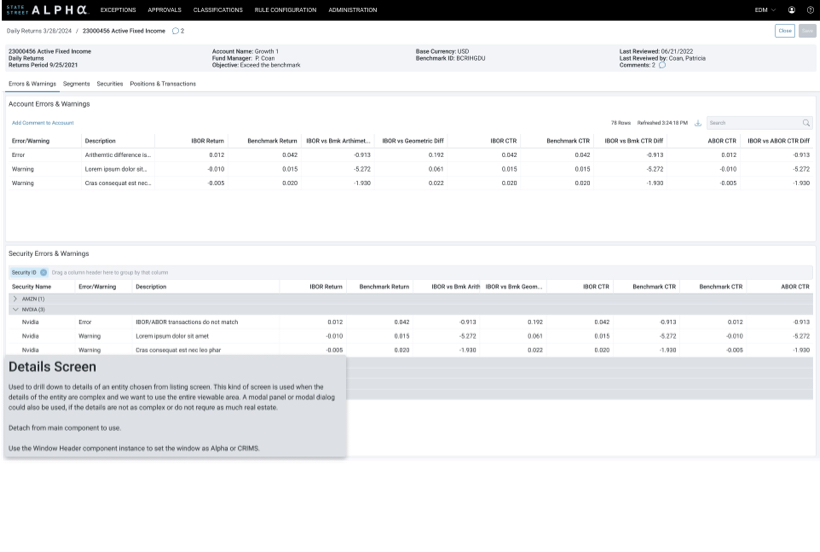The image size is (820, 552).
Task: Select the Positions & Transactions tab
Action: pos(163,84)
